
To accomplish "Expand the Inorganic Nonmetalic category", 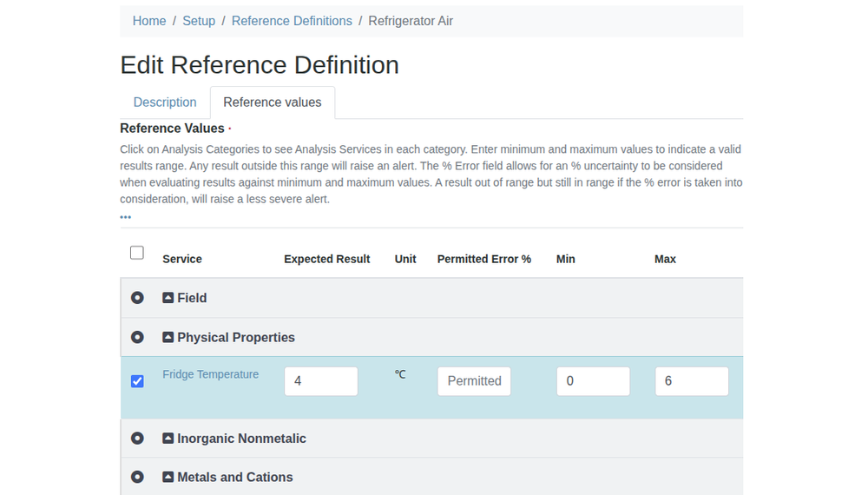I will (168, 439).
